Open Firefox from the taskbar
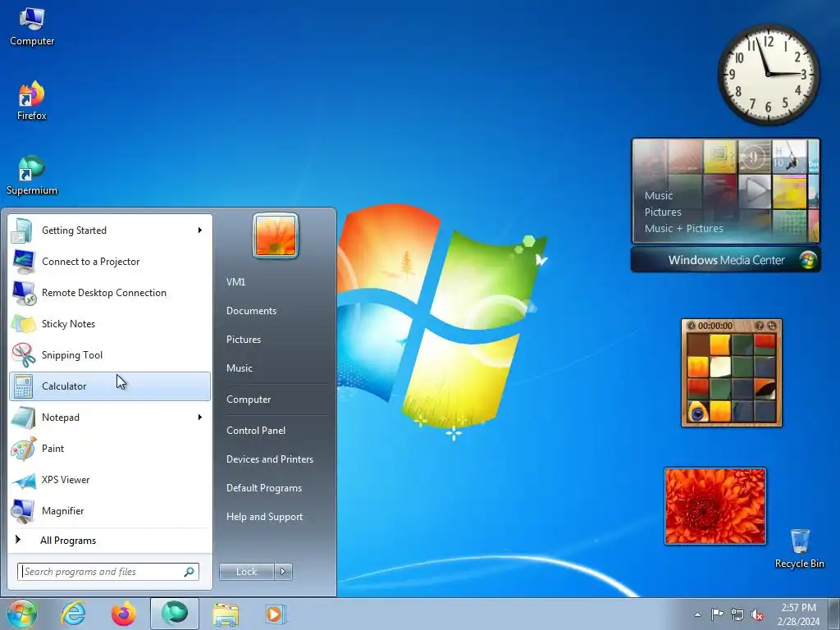Image resolution: width=840 pixels, height=630 pixels. tap(123, 614)
